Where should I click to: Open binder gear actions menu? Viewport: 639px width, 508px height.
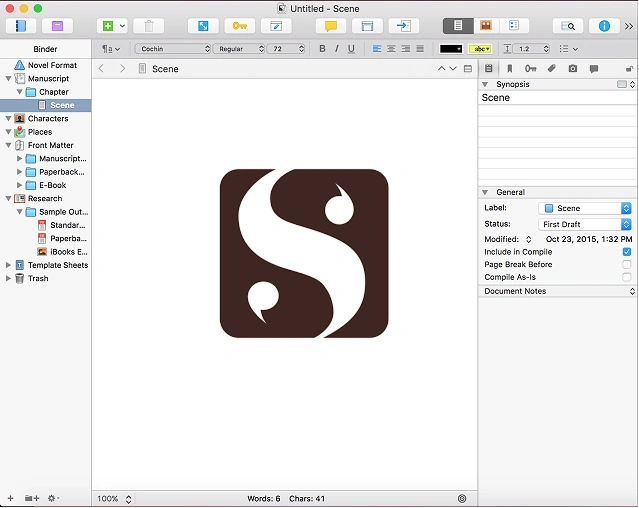(x=53, y=498)
